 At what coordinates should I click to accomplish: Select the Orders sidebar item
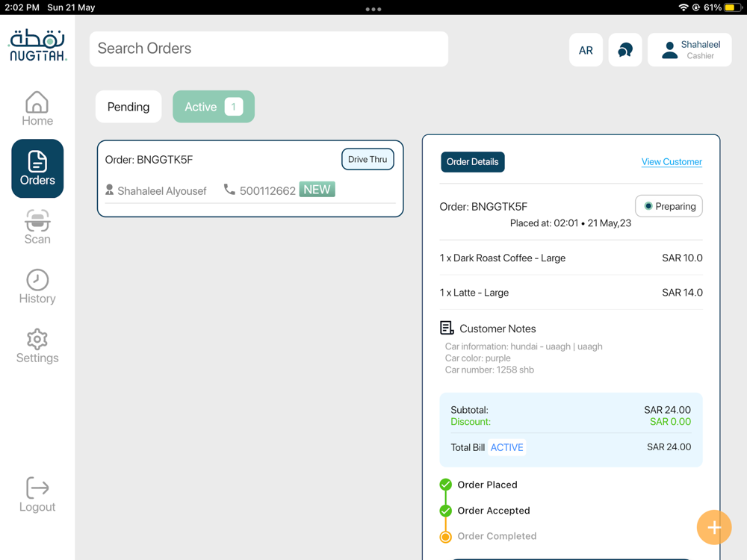click(x=37, y=169)
